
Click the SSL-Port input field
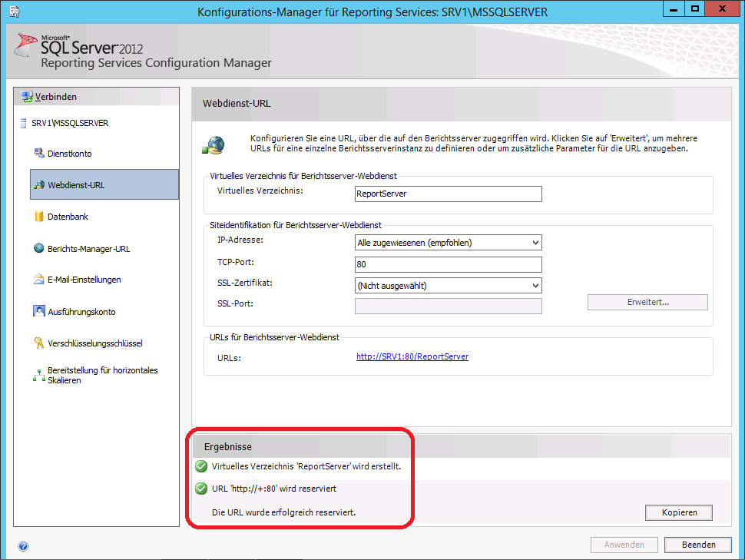(448, 306)
